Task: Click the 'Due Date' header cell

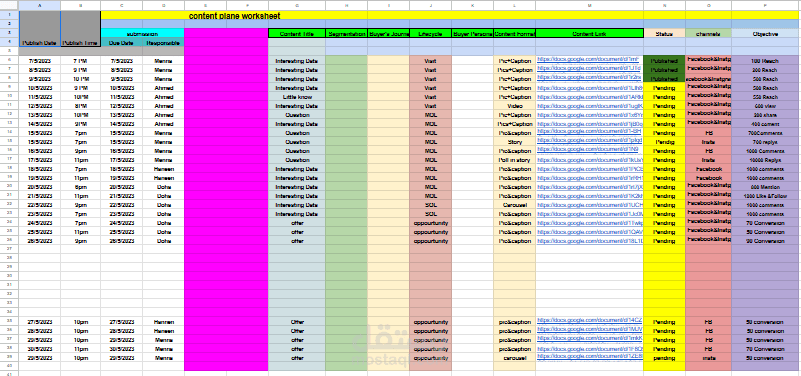Action: coord(122,43)
